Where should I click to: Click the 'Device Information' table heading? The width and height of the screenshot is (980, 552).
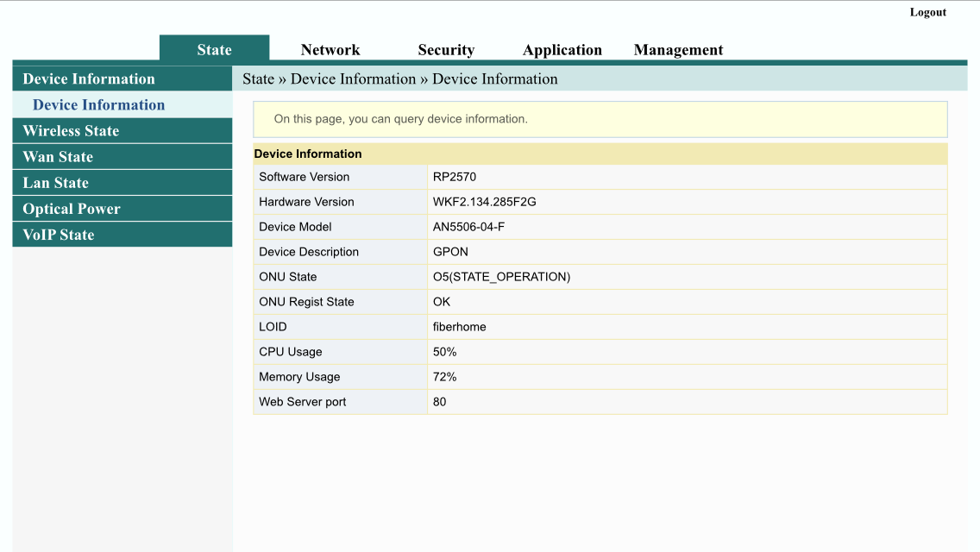point(307,154)
